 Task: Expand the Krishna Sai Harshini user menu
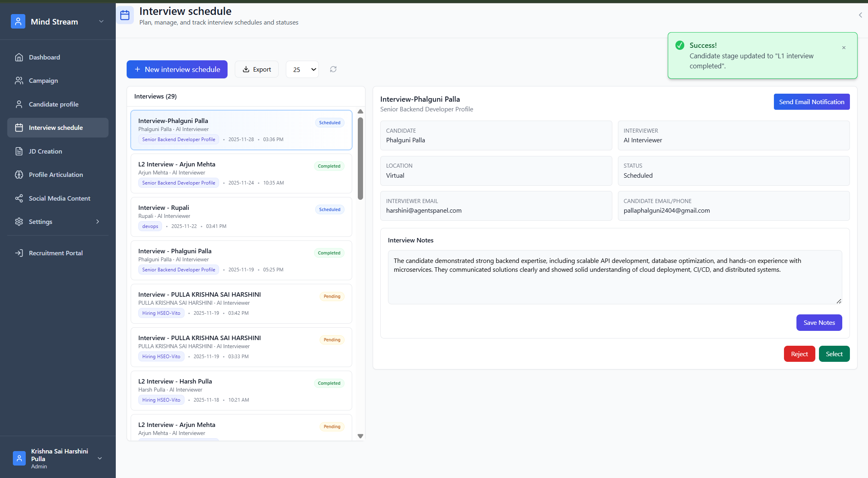(100, 458)
